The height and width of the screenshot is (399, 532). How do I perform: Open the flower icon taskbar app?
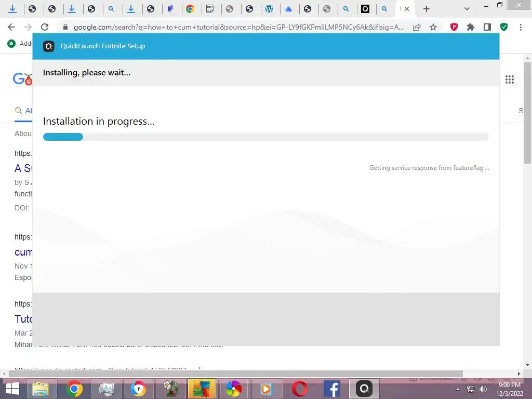pos(170,389)
